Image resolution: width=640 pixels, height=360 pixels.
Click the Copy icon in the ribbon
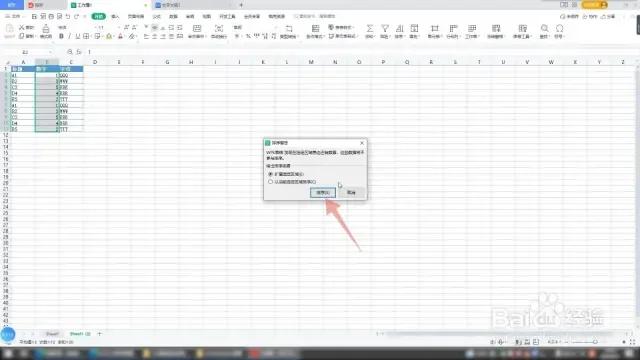coord(22,36)
